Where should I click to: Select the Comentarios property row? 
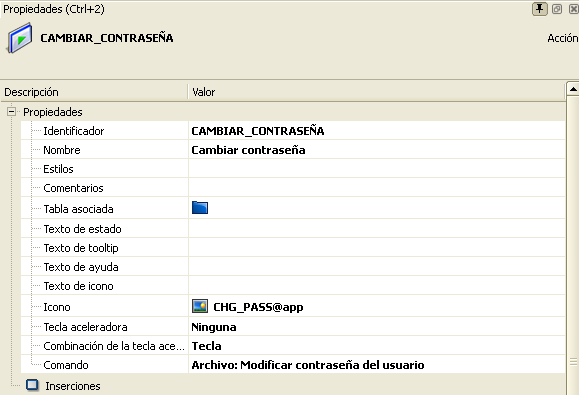[293, 188]
